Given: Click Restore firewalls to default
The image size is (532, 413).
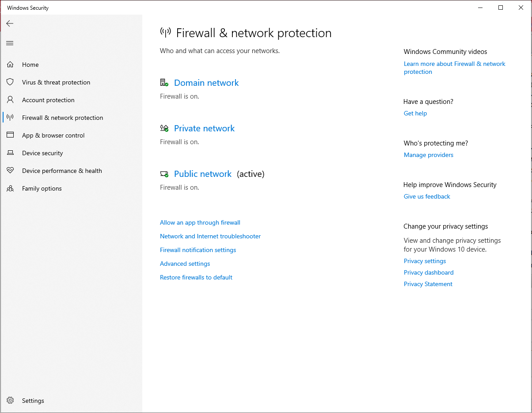Looking at the screenshot, I should click(196, 277).
